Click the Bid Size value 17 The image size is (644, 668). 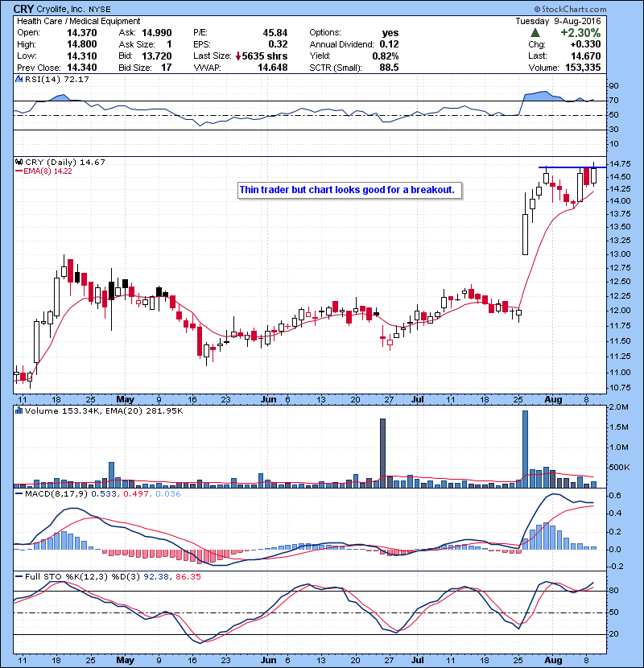[x=166, y=68]
